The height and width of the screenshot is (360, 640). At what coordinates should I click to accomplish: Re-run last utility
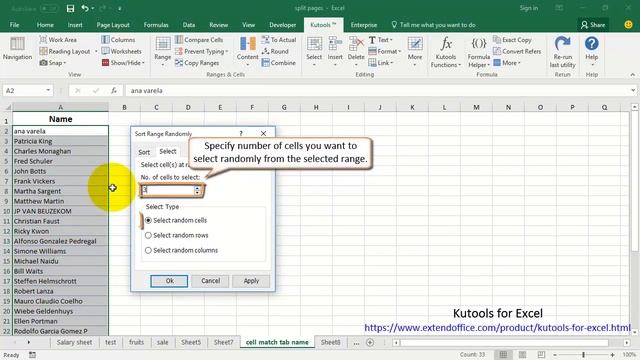pos(562,52)
